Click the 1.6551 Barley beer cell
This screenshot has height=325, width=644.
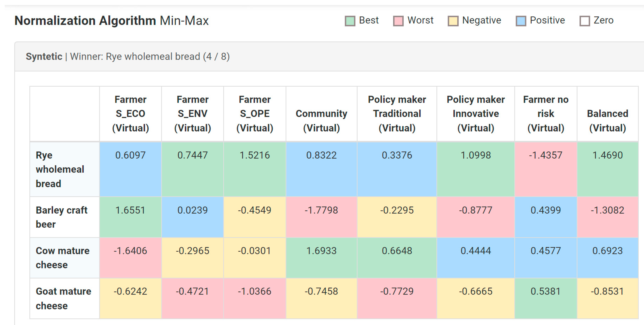coord(130,210)
